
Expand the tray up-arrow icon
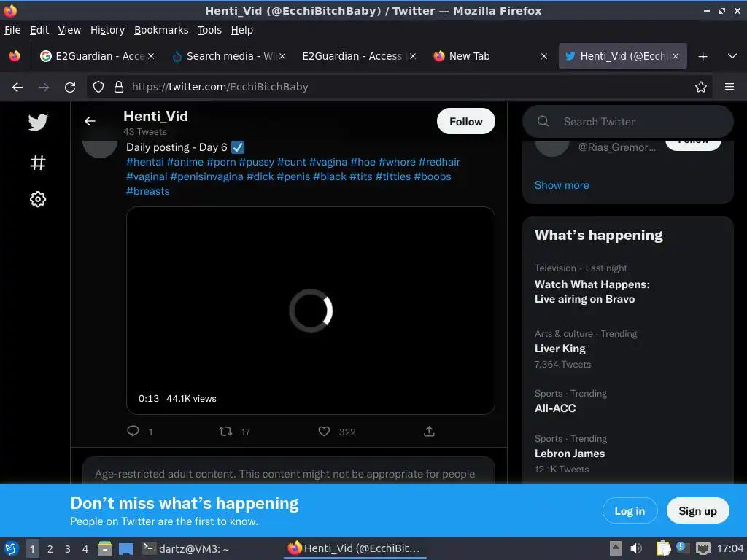[x=616, y=548]
